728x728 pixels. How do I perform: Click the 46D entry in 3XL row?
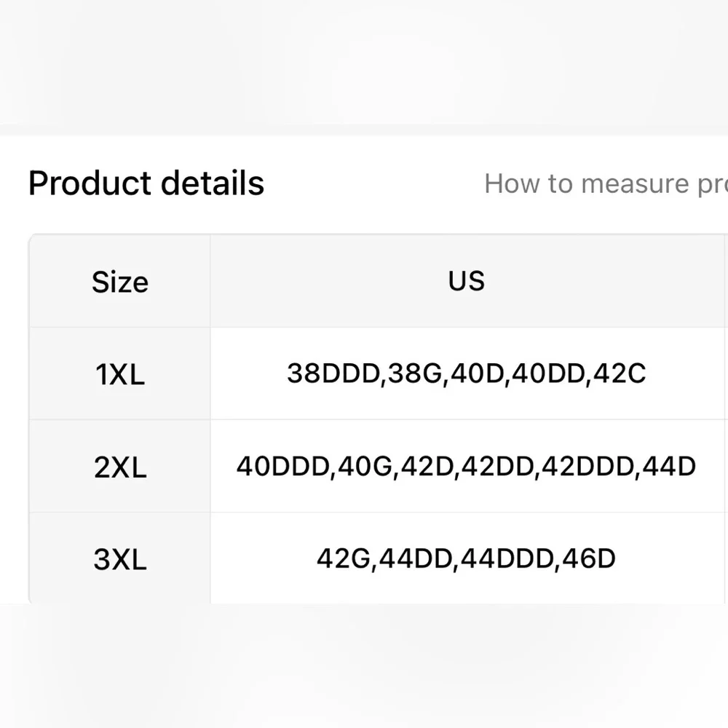tap(589, 558)
